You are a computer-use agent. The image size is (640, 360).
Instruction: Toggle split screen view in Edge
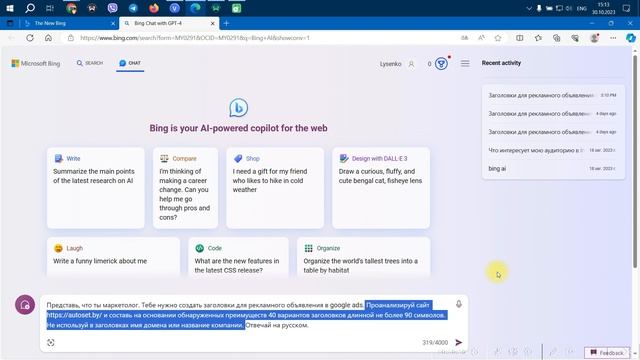(520, 38)
